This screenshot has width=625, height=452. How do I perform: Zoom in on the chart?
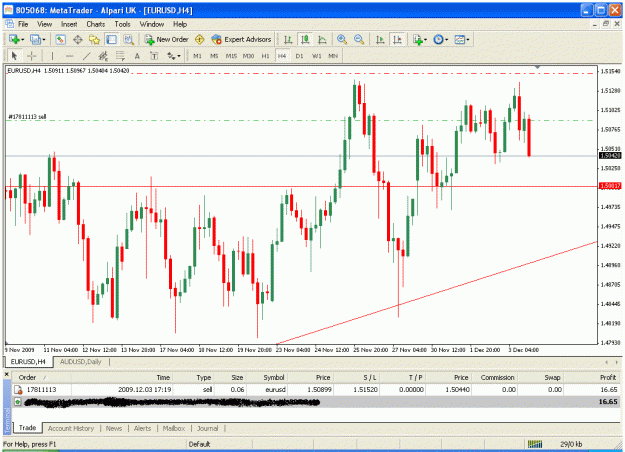click(x=342, y=39)
